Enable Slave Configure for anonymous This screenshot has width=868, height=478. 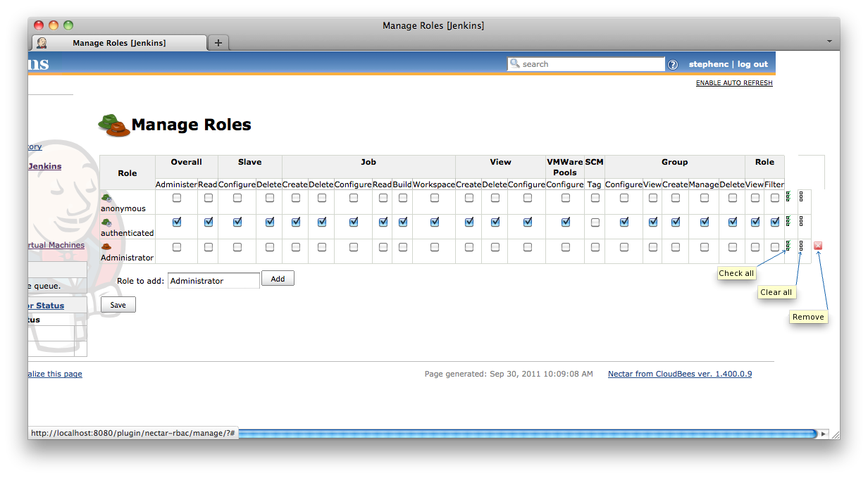pos(237,198)
